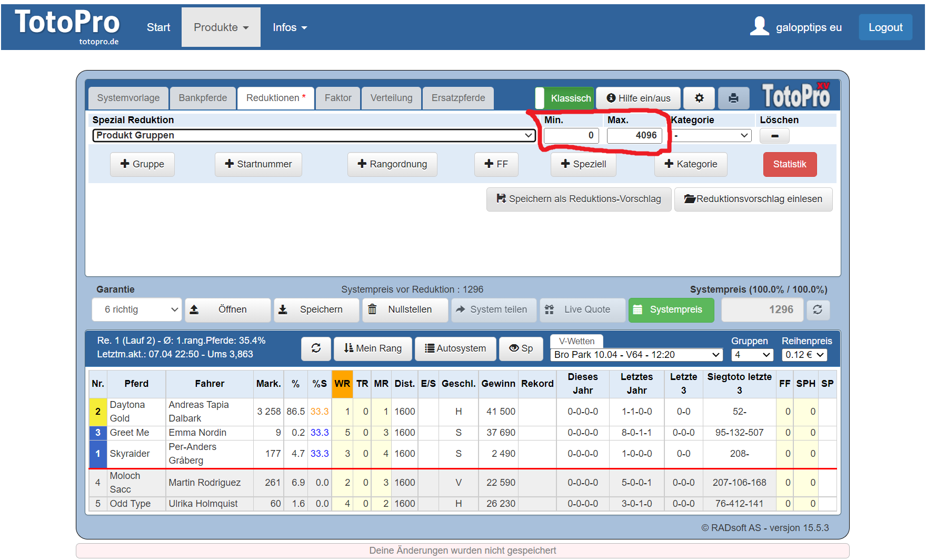This screenshot has width=926, height=560.
Task: Click the Max. value field showing 4096
Action: pos(634,135)
